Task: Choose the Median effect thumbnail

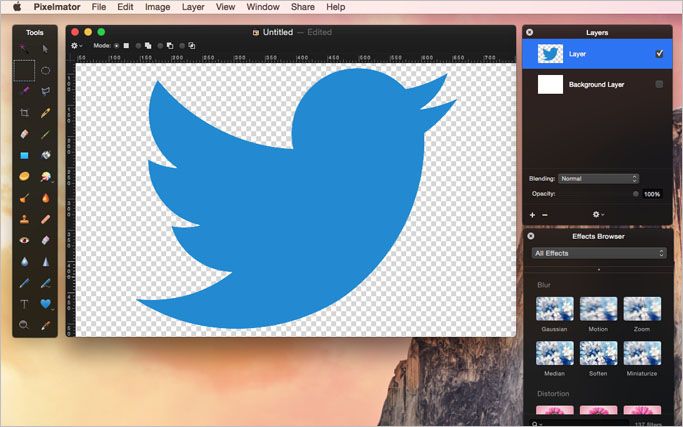Action: [x=555, y=353]
